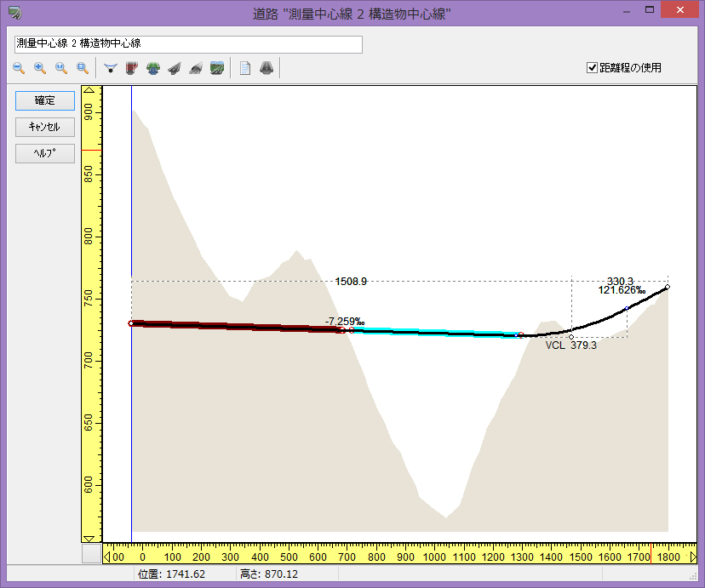Click the corner box beside rulers
The width and height of the screenshot is (705, 588).
click(92, 553)
